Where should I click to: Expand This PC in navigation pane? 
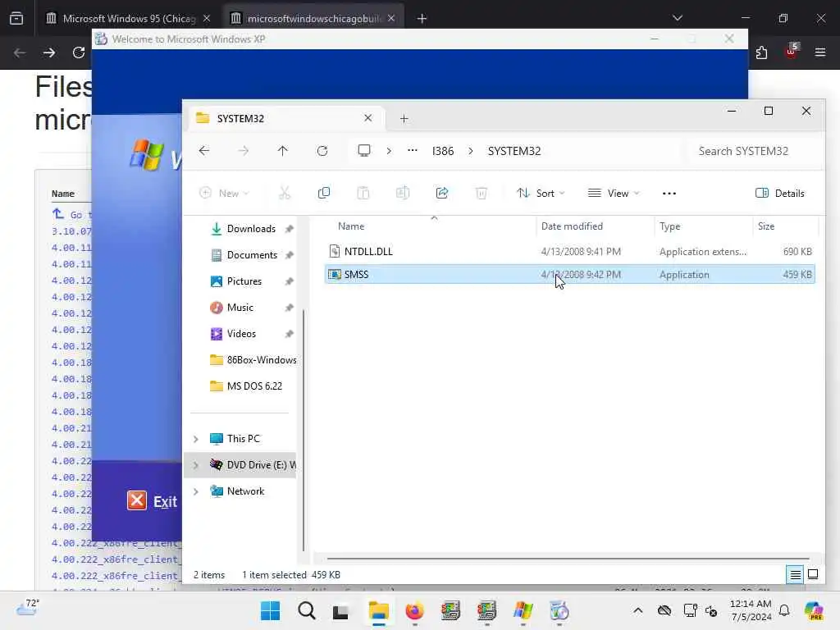pos(196,440)
